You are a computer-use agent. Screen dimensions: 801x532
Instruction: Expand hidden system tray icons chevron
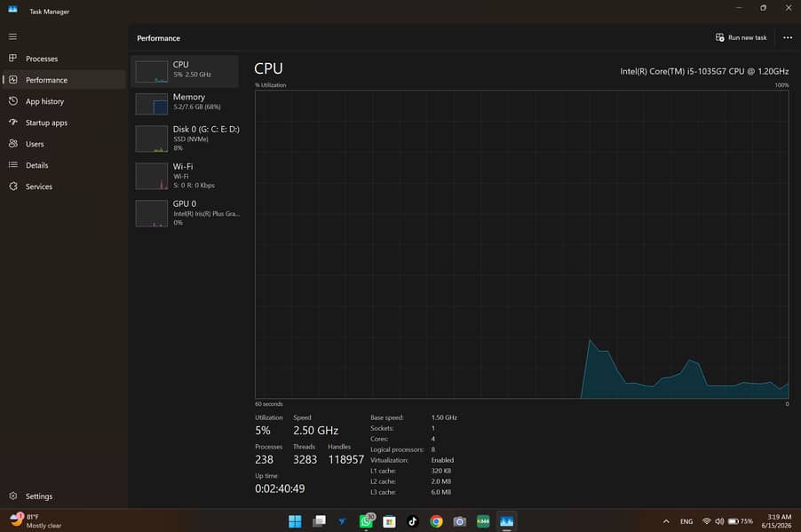[x=666, y=521]
